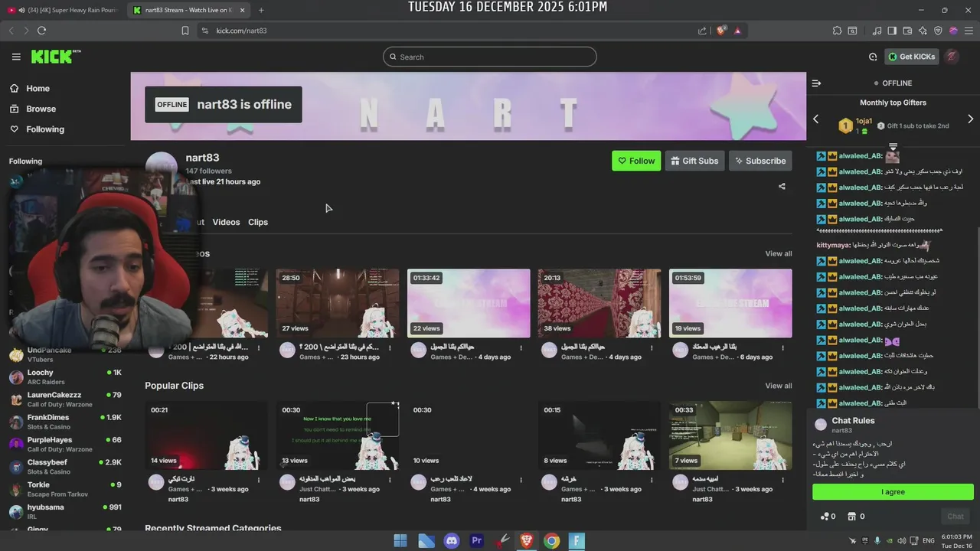Click the volume icon in the system tray
Viewport: 980px width, 551px height.
[x=902, y=541]
